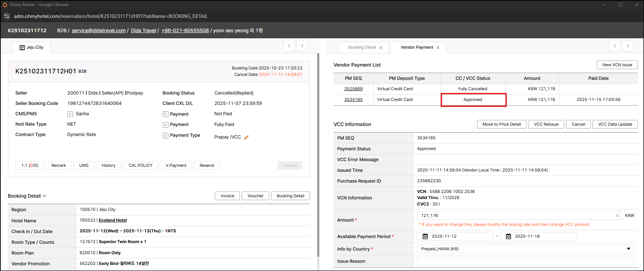This screenshot has height=271, width=644.
Task: Toggle the V checkbox beside Fully Paid Payment
Action: pyautogui.click(x=165, y=125)
